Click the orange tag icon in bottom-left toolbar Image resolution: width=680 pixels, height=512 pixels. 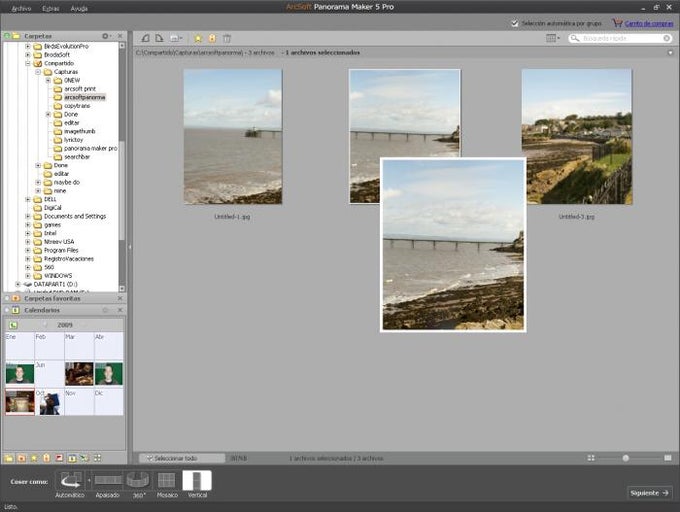46,458
